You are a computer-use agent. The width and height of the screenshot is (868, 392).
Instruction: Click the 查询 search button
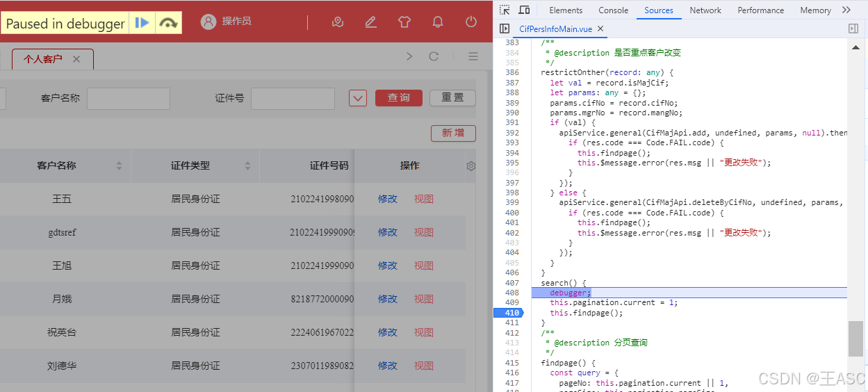point(398,98)
